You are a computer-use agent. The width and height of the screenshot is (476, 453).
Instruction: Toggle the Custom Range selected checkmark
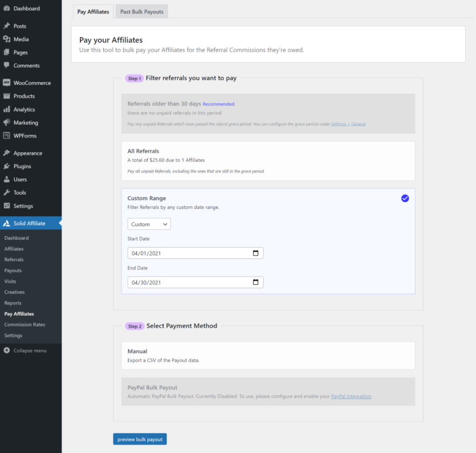[405, 198]
